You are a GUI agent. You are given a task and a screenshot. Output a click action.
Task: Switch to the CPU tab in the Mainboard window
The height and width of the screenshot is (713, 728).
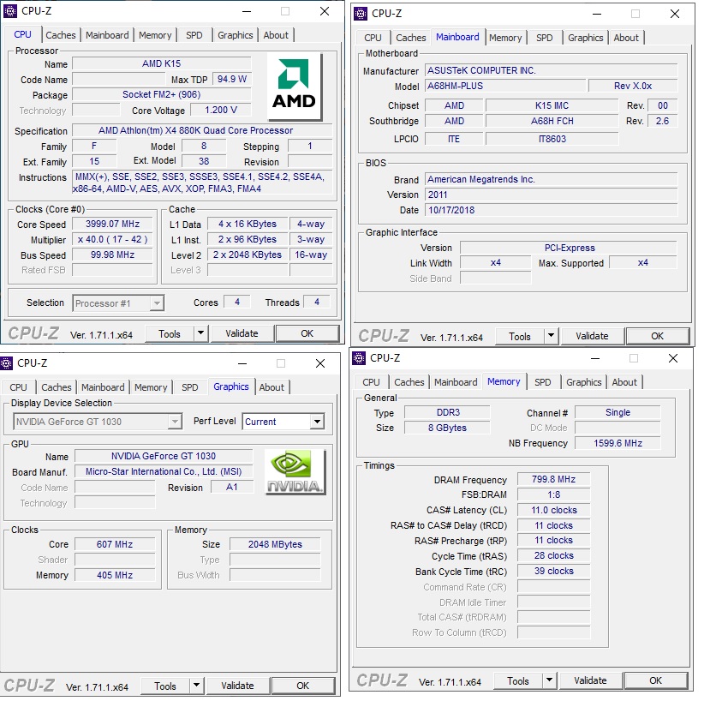[373, 38]
